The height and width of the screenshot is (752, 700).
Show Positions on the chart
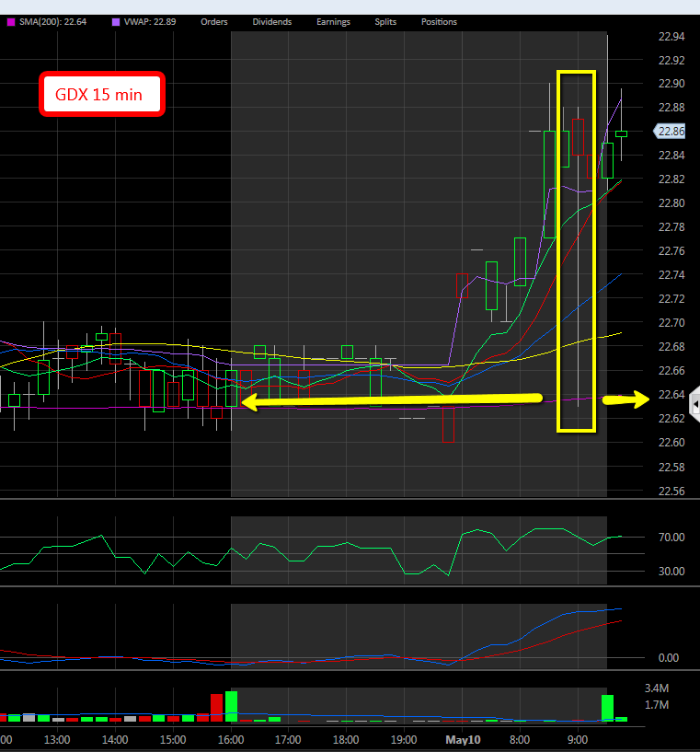coord(439,22)
